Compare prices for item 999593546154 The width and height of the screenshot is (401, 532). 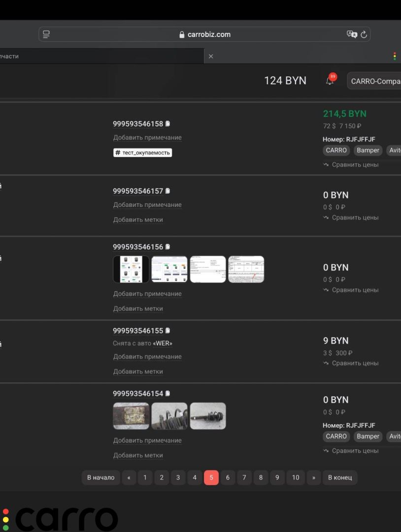[x=351, y=451]
